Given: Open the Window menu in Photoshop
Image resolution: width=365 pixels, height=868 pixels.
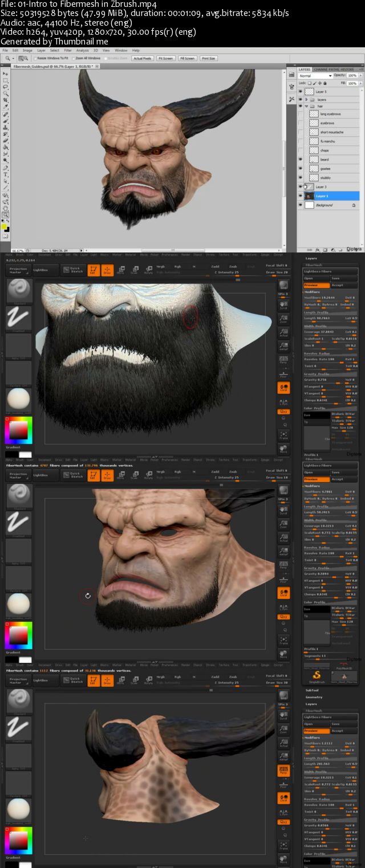Looking at the screenshot, I should click(121, 50).
